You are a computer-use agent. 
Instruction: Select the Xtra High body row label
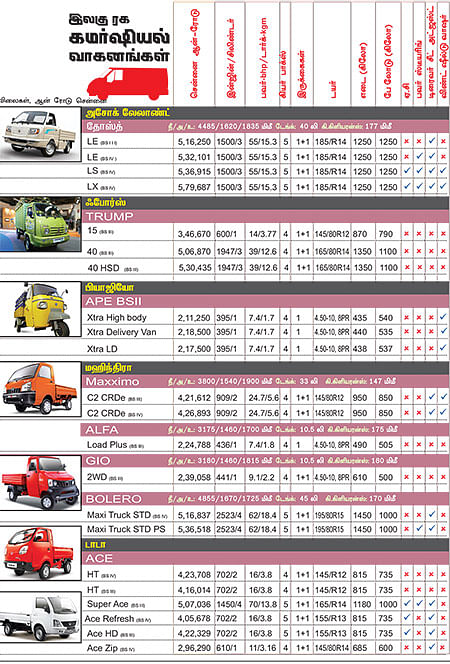[117, 318]
